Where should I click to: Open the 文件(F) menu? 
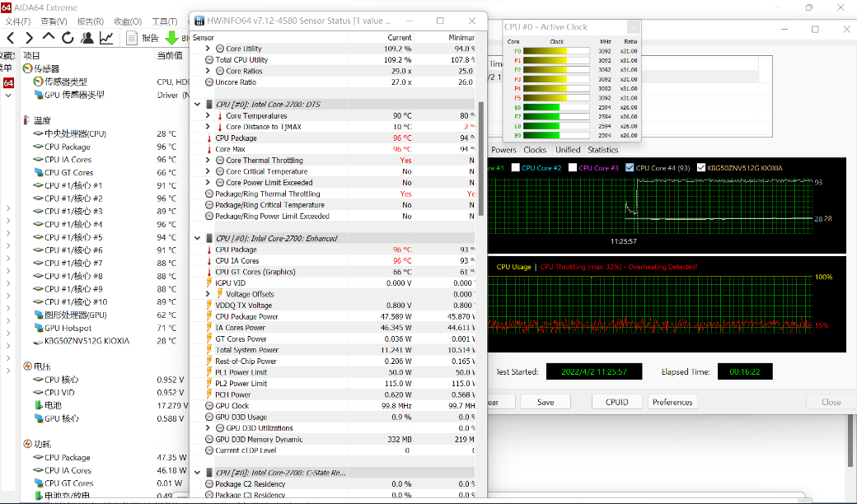(18, 21)
